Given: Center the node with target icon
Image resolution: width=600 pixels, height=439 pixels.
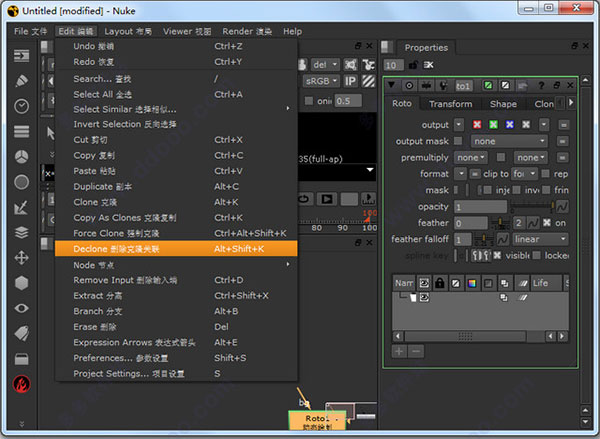Looking at the screenshot, I should (409, 85).
